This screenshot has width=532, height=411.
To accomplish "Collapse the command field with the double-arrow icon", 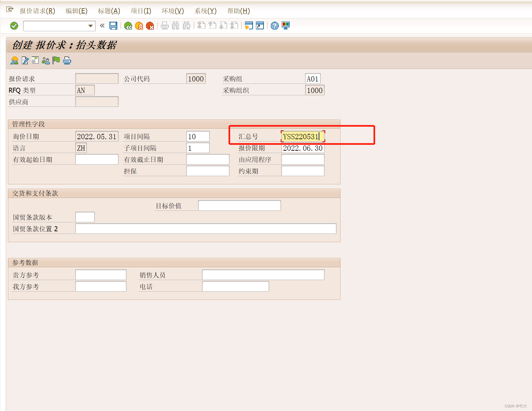I will [102, 25].
